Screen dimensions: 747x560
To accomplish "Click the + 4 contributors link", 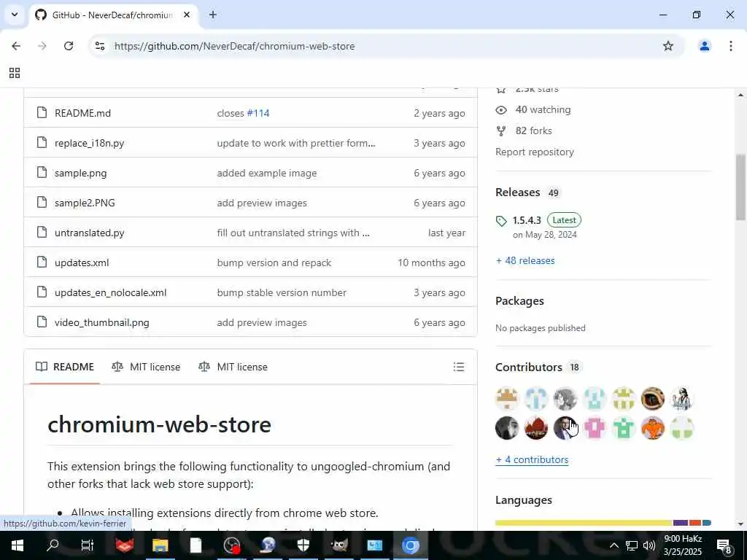I will (532, 459).
